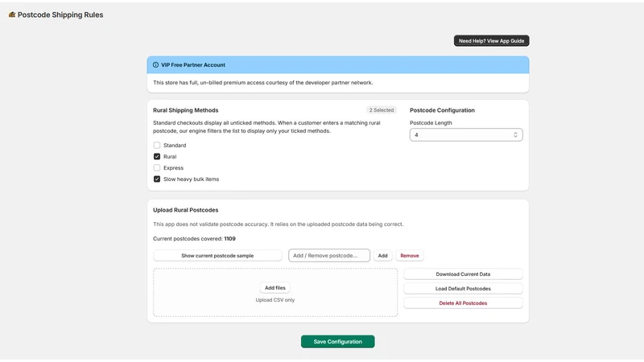Screen dimensions: 644x362
Task: Click the Postcode Shipping Rules app icon
Action: click(12, 14)
